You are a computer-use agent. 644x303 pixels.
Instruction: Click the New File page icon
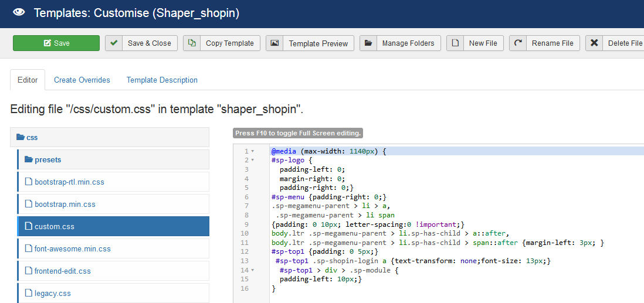pyautogui.click(x=455, y=43)
